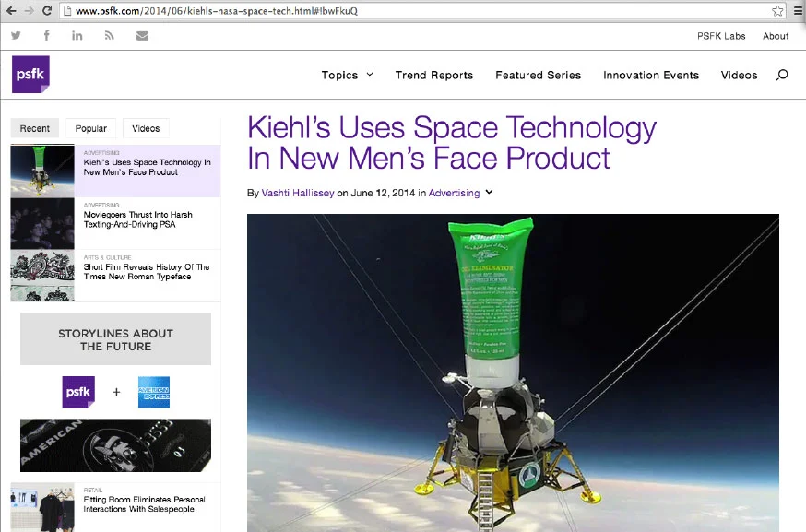Open Trend Reports in navigation

pyautogui.click(x=434, y=75)
